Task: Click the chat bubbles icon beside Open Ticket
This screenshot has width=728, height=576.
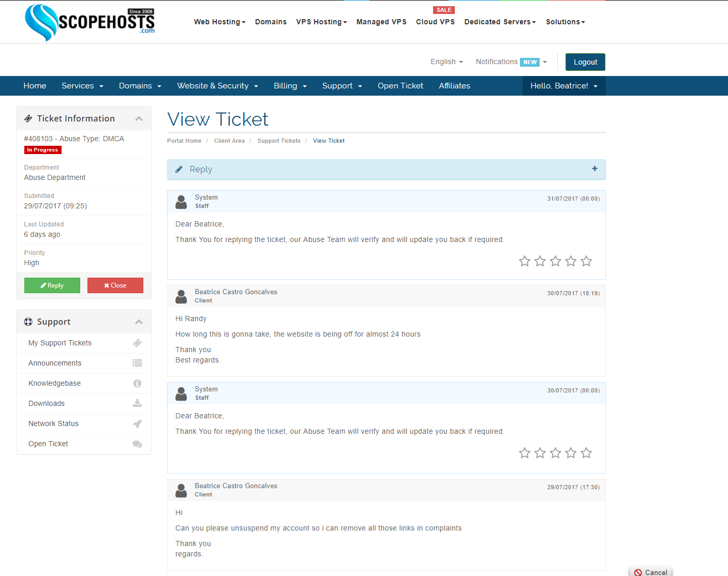Action: 137,444
